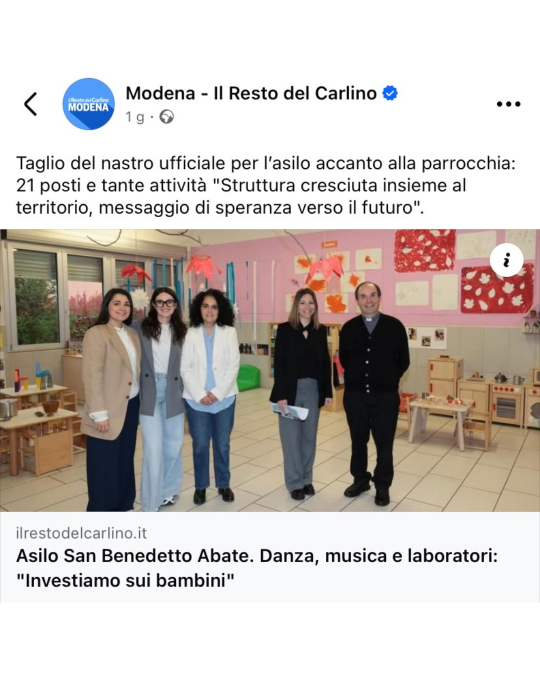Open the three-dot post options menu
The height and width of the screenshot is (675, 540).
tap(509, 104)
